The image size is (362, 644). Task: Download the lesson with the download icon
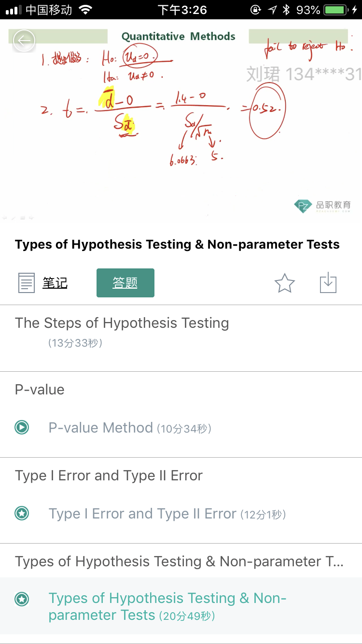tap(328, 282)
